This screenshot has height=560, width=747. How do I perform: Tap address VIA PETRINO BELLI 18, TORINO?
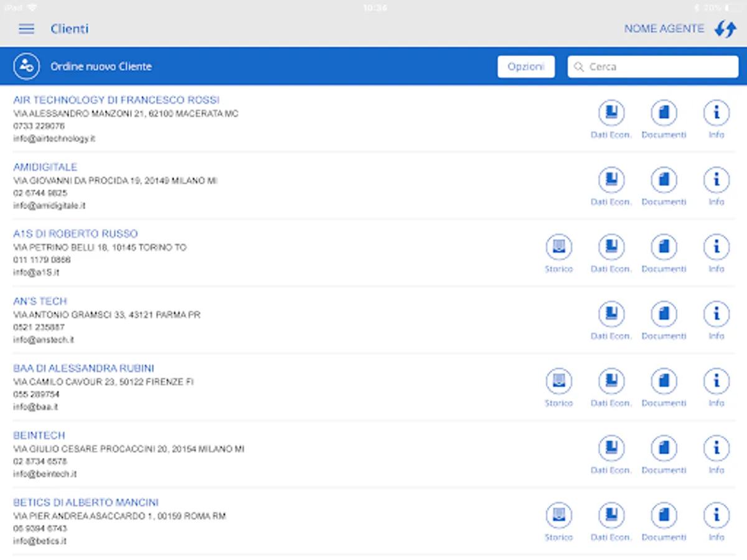pyautogui.click(x=100, y=248)
